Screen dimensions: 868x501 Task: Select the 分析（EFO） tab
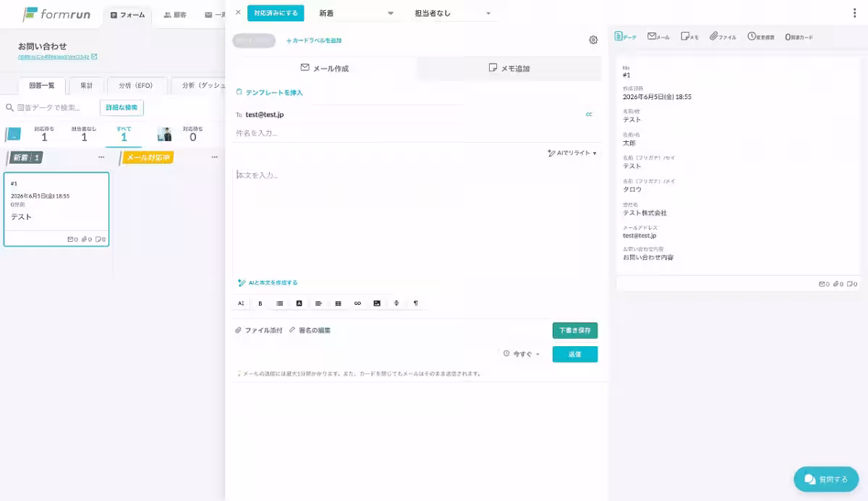(136, 85)
